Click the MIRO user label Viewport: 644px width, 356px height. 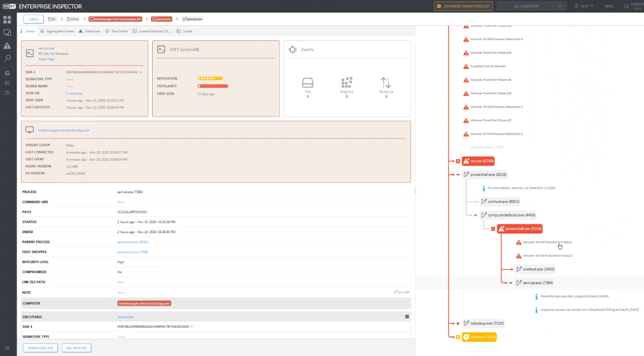pos(609,6)
